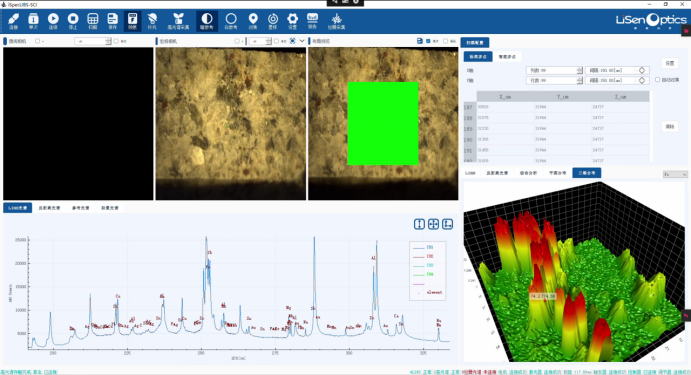Click the circular target reset icon
The width and height of the screenshot is (691, 375).
pyautogui.click(x=273, y=20)
